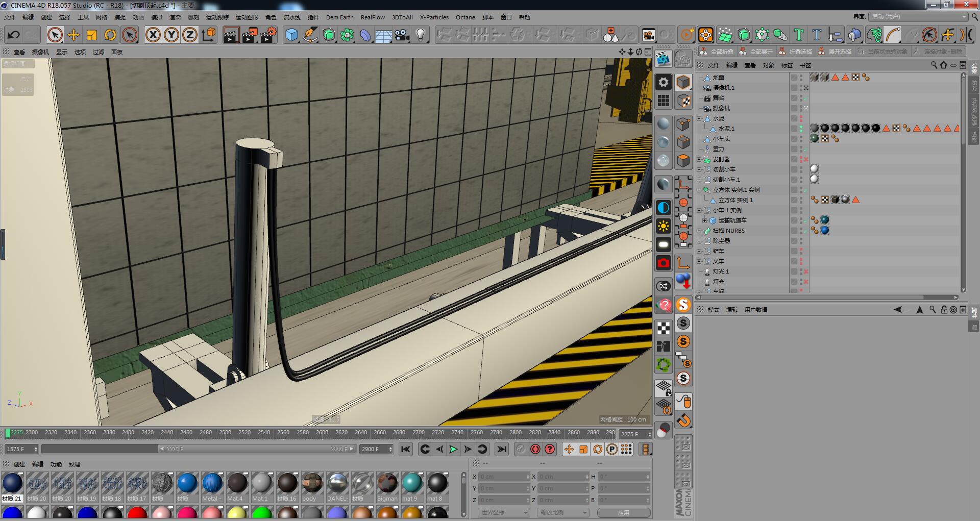Click the 1875 F start frame field
The height and width of the screenshot is (521, 980).
coord(21,449)
